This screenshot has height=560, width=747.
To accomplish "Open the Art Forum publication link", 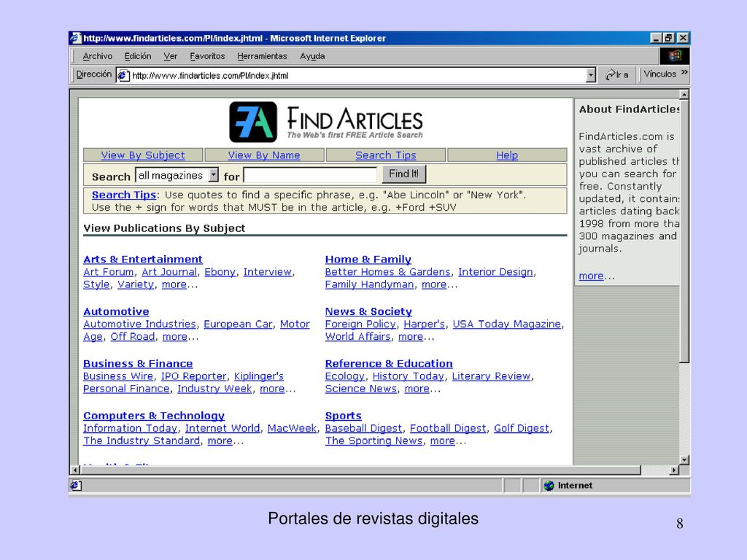I will pos(109,272).
